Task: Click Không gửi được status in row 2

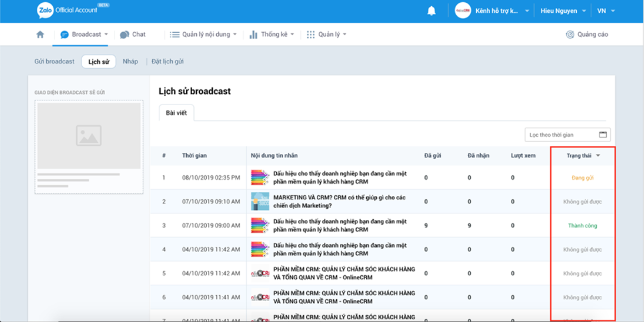Action: coord(582,202)
